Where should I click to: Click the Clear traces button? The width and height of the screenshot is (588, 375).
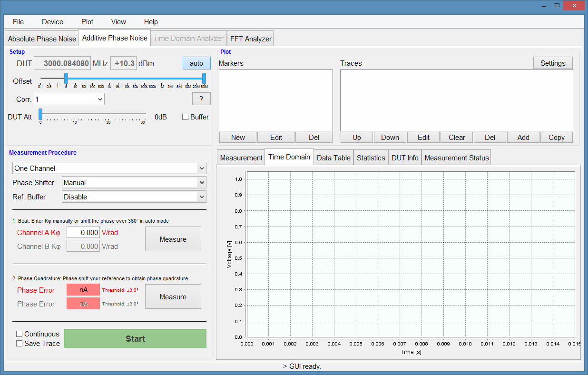pos(457,138)
